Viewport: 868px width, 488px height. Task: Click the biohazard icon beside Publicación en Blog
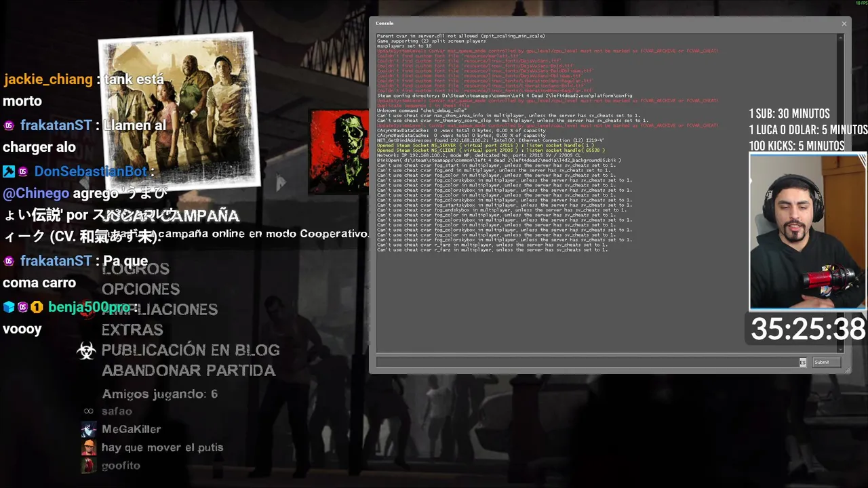[x=86, y=350]
